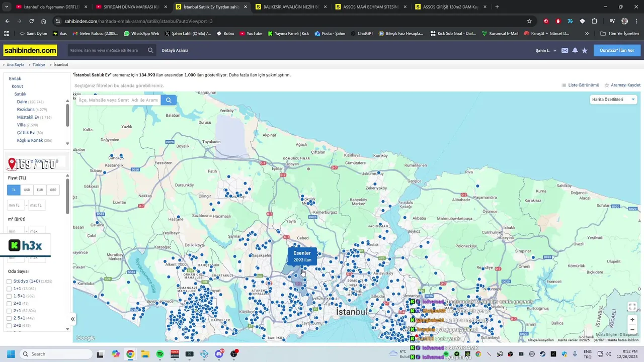
Task: Open Spotify from the taskbar
Action: tap(160, 354)
